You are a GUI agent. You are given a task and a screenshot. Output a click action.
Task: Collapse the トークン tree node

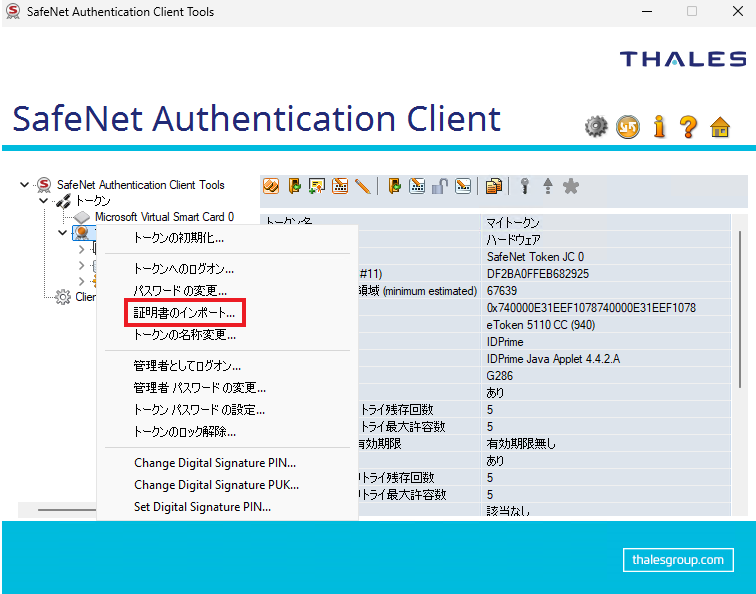[43, 201]
